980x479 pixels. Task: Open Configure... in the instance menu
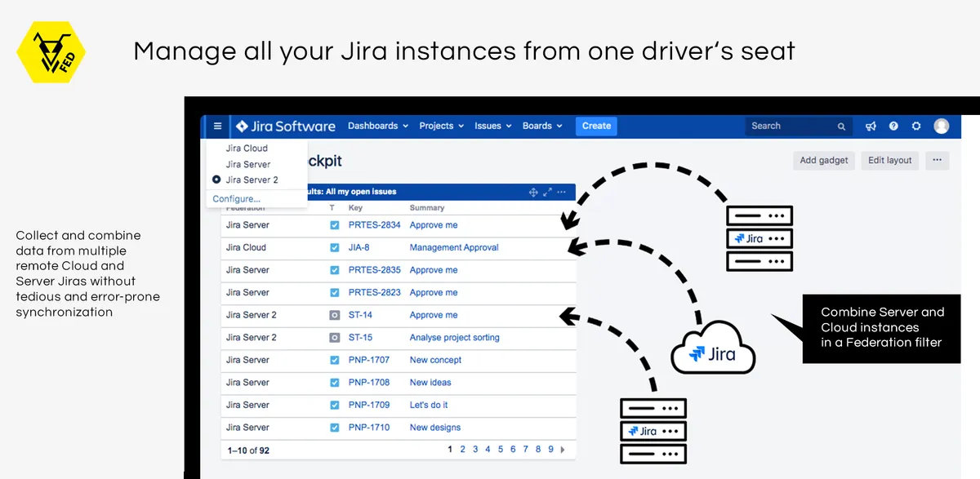(237, 199)
